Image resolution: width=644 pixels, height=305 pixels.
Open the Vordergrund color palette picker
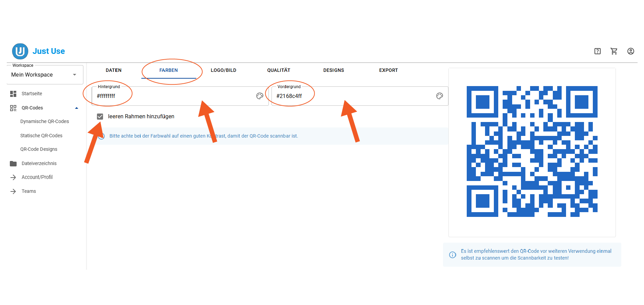tap(440, 96)
